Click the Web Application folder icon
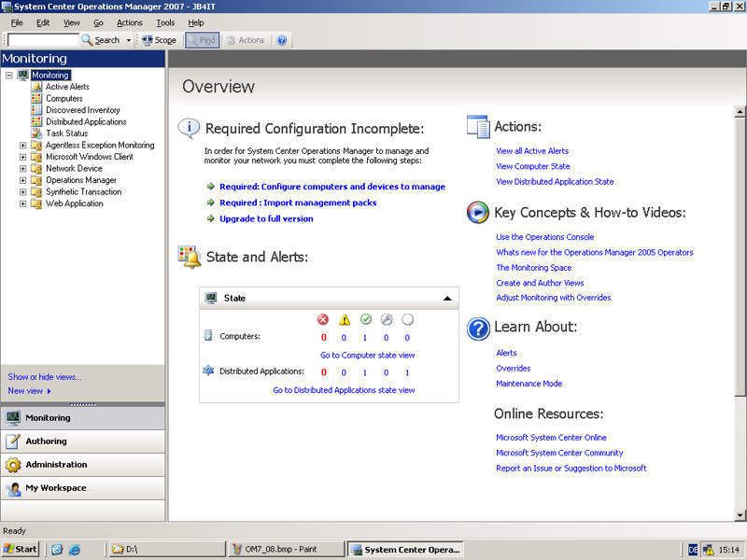The image size is (747, 560). [36, 203]
